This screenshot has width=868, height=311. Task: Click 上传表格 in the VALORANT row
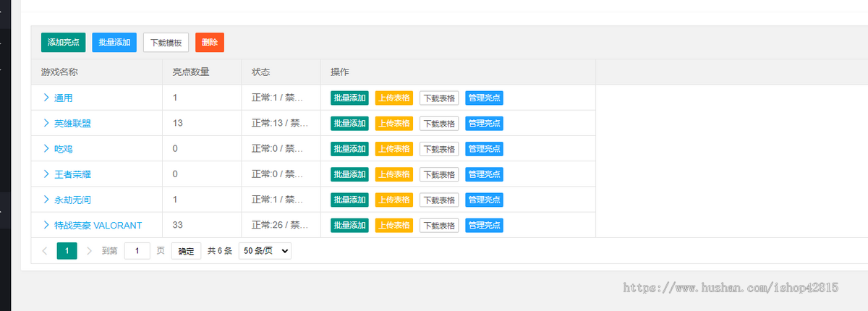tap(394, 225)
